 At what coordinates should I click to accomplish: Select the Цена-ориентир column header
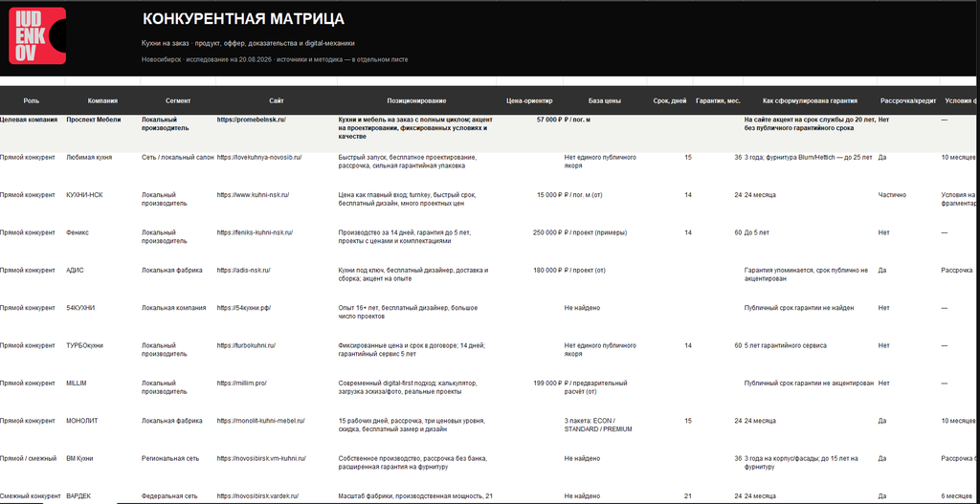point(529,100)
